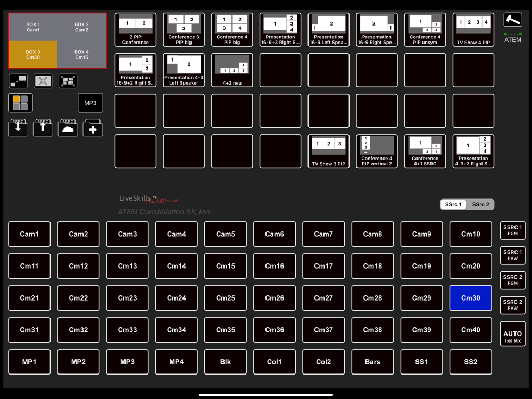The width and height of the screenshot is (532, 399).
Task: Choose Cm10 source button
Action: 471,234
